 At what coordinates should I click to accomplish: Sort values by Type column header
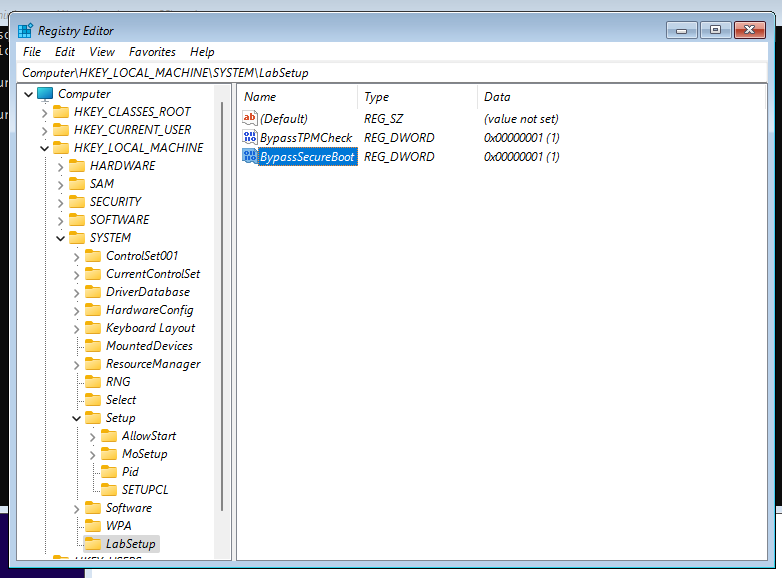[x=417, y=97]
